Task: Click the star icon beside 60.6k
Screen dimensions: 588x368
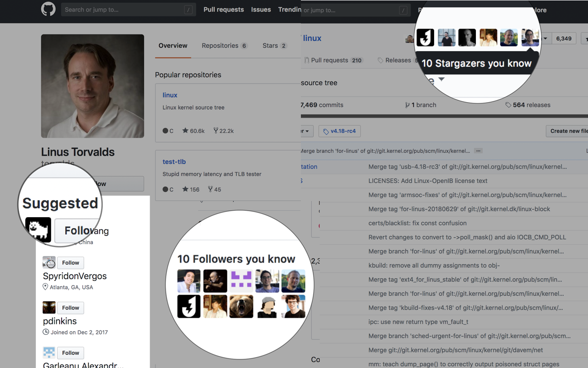Action: pos(185,131)
